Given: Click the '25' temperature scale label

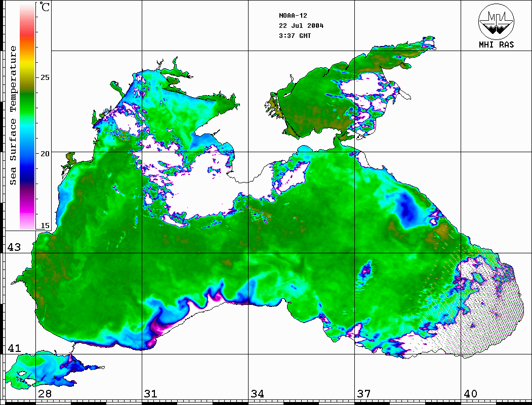Looking at the screenshot, I should coord(45,77).
